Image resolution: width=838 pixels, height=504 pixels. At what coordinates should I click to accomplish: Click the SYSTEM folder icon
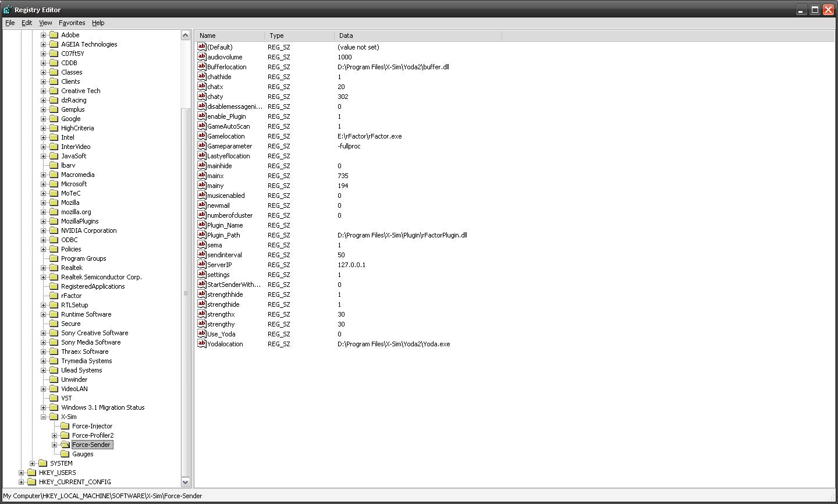pos(42,463)
